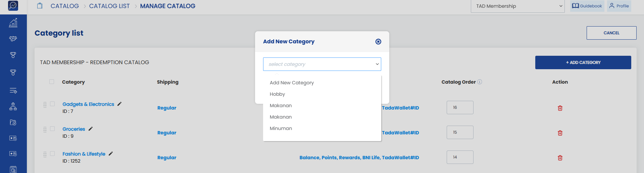Delete the Gadgets & Electronics category
Viewport: 644px width, 173px height.
click(560, 108)
